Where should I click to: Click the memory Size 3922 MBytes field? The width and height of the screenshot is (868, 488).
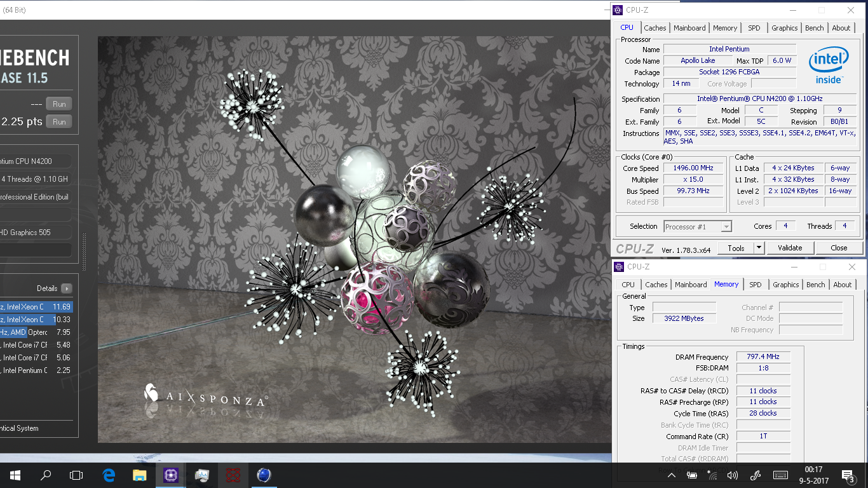coord(684,318)
